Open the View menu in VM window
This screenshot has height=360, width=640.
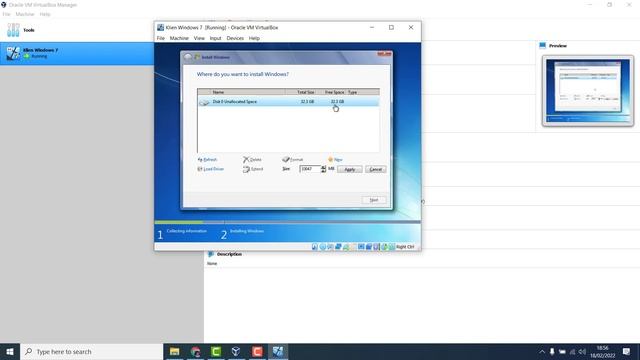(199, 38)
